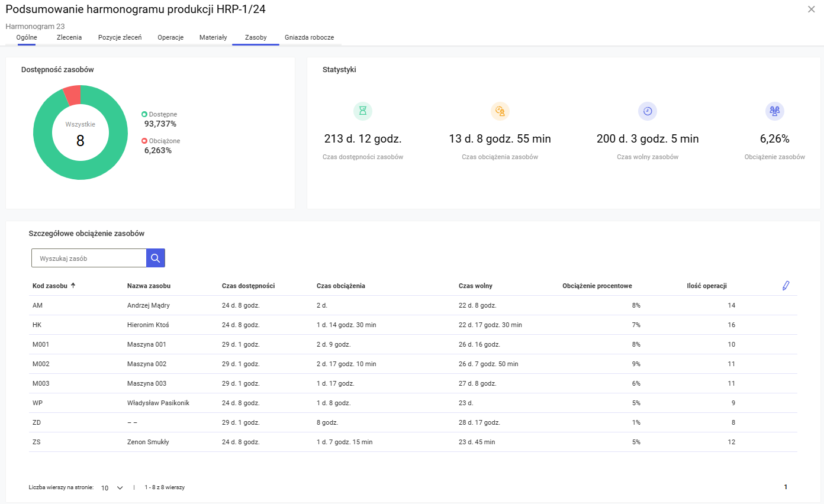Click the hourglass availability time icon
Viewport: 824px width, 504px height.
tap(363, 111)
